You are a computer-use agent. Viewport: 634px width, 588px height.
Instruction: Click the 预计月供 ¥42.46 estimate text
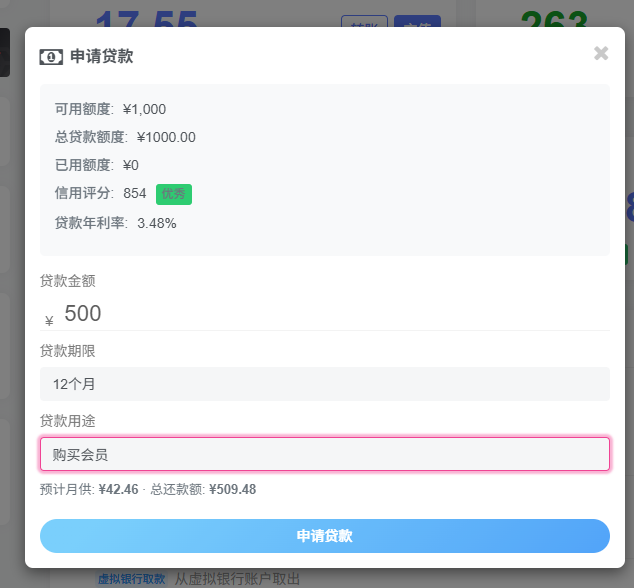pyautogui.click(x=89, y=490)
